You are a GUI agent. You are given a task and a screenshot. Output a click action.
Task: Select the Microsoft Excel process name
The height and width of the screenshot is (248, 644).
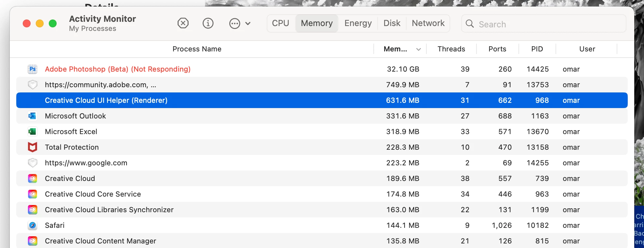(71, 132)
